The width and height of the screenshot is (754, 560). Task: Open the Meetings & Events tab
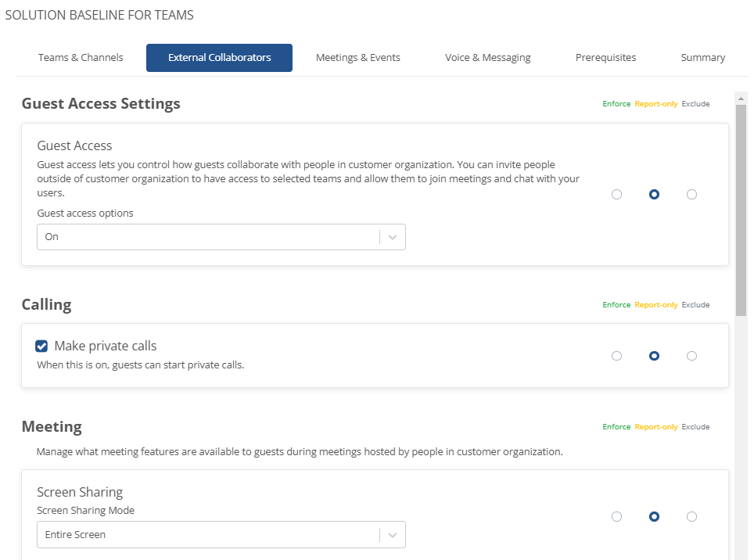click(x=357, y=57)
